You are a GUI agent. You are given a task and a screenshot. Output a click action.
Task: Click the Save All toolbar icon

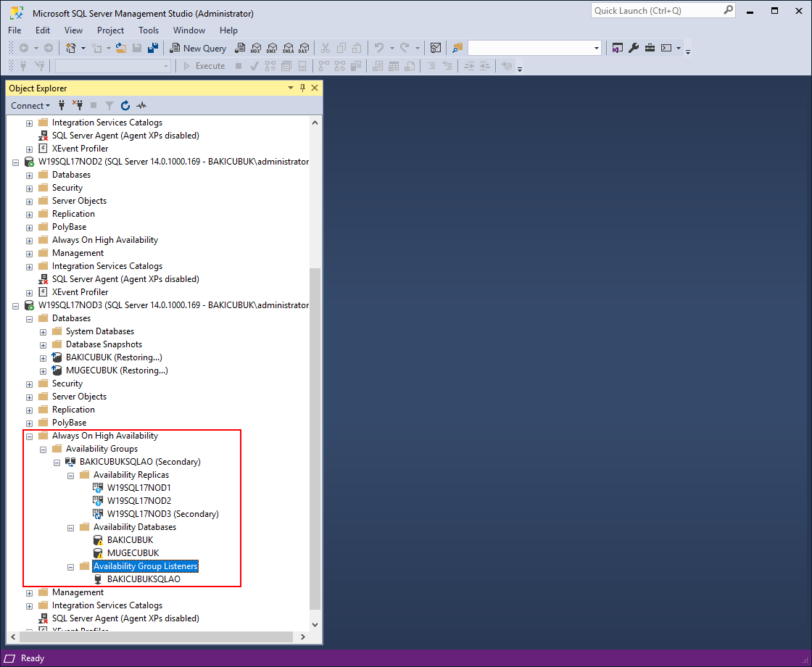153,48
